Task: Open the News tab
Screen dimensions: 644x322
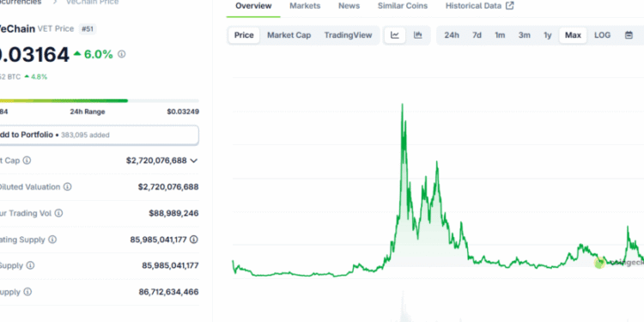Action: [349, 6]
